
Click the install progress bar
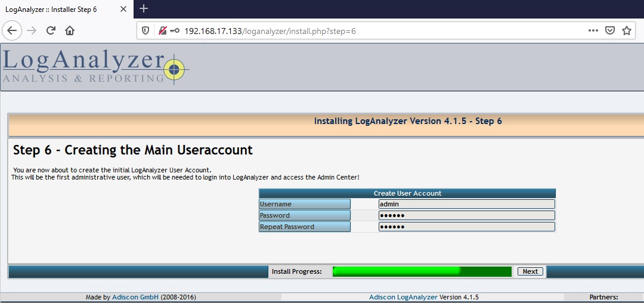pos(422,271)
